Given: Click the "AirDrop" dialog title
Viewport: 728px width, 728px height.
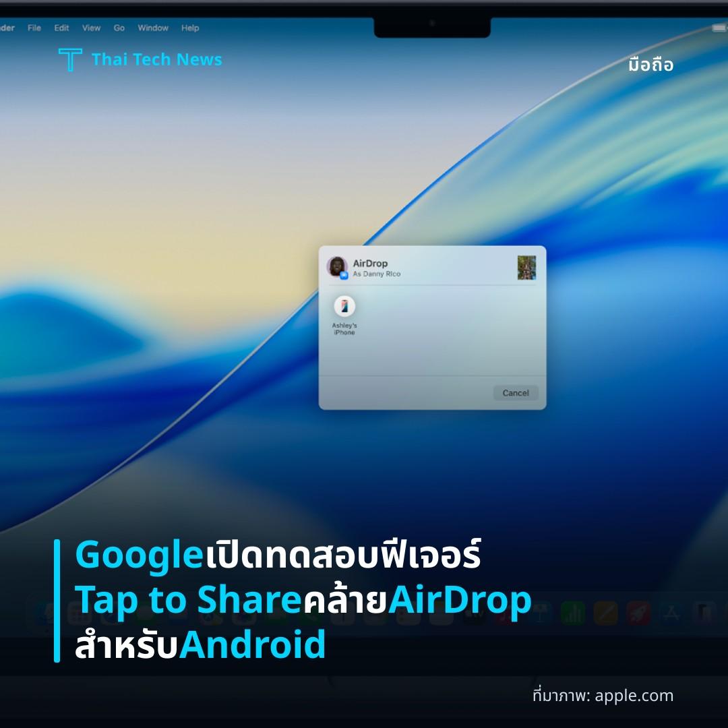Looking at the screenshot, I should (x=370, y=264).
